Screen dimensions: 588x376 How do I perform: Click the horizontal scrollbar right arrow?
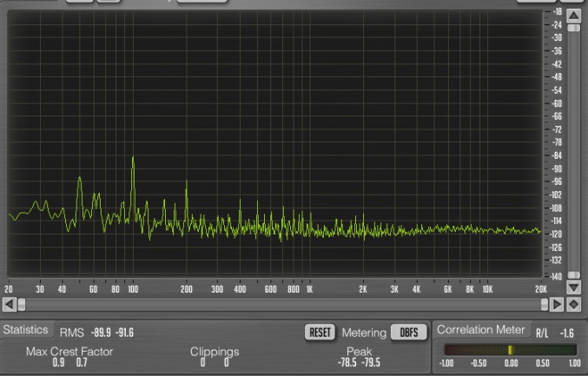pyautogui.click(x=558, y=305)
